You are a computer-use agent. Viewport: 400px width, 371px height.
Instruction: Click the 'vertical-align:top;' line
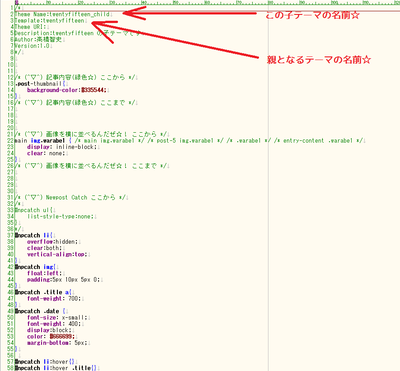click(56, 254)
